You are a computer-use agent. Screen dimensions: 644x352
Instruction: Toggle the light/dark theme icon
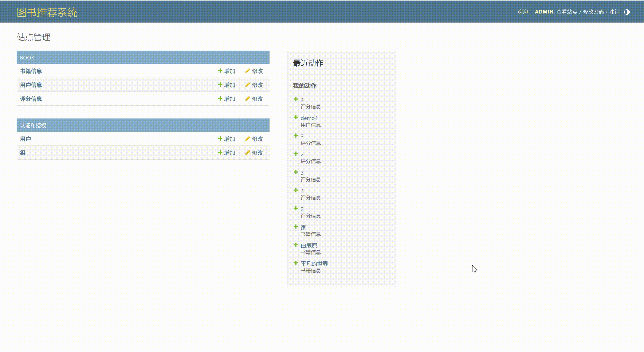point(627,12)
